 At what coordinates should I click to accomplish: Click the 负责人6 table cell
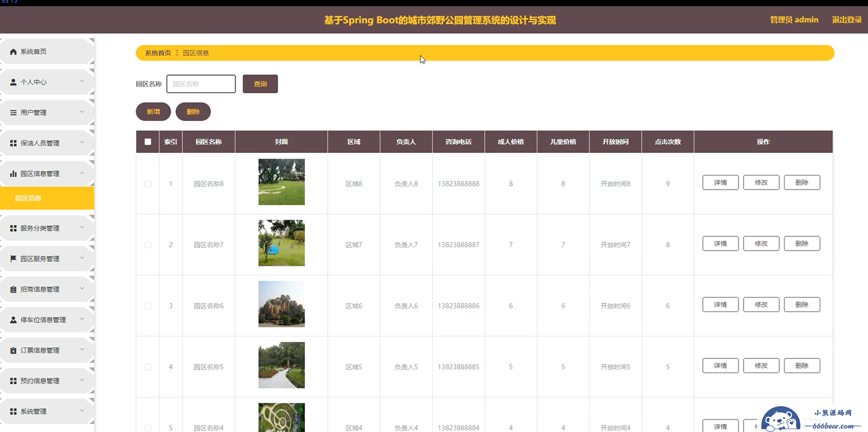[x=406, y=306]
